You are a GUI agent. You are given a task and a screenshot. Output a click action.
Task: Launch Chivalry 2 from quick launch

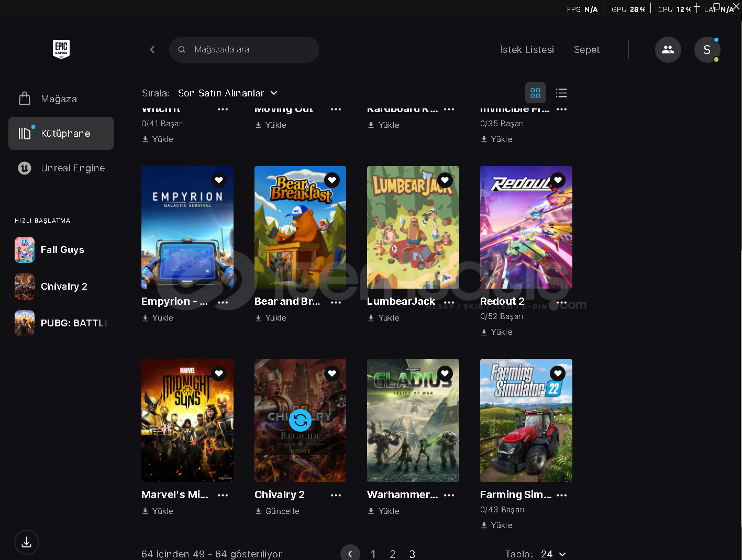(x=61, y=287)
